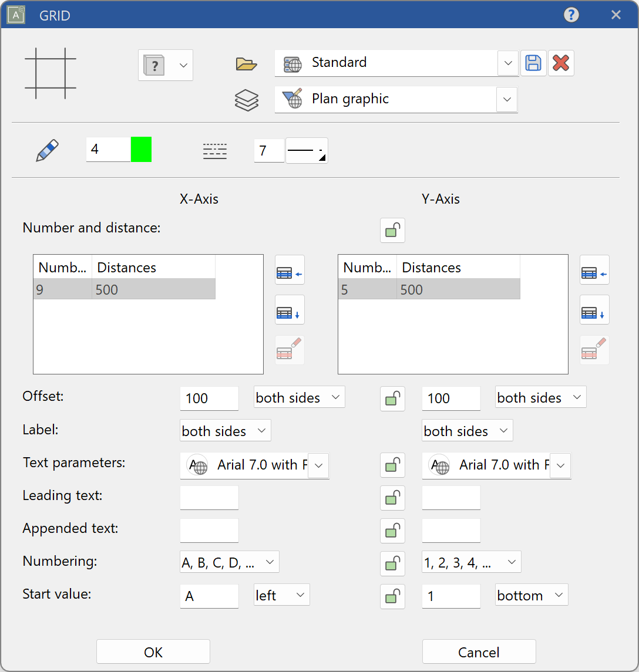Append a row to the Y-Axis distances table

click(x=594, y=310)
